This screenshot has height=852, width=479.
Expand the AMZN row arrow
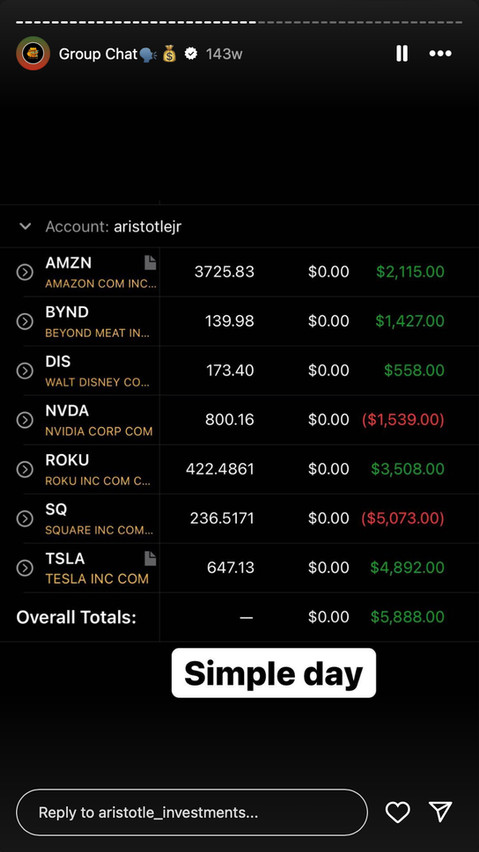tap(25, 272)
